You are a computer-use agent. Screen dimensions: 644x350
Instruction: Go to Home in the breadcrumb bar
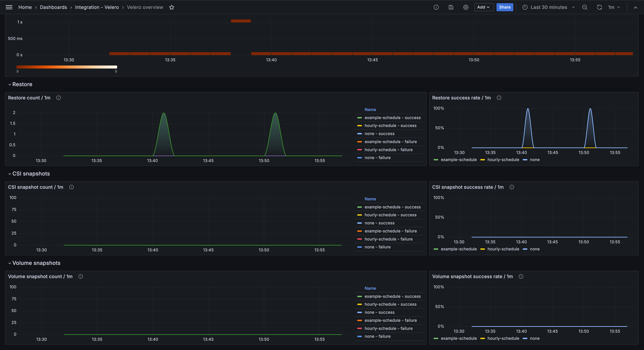[25, 7]
